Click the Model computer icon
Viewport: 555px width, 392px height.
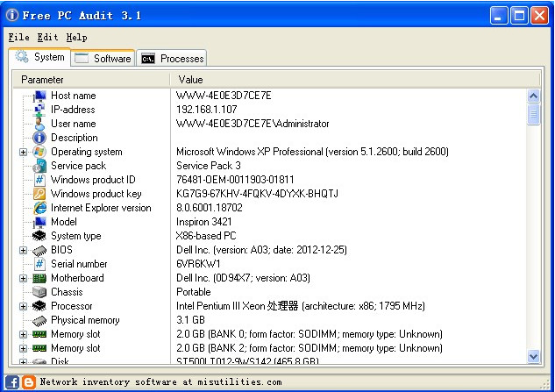click(x=39, y=222)
